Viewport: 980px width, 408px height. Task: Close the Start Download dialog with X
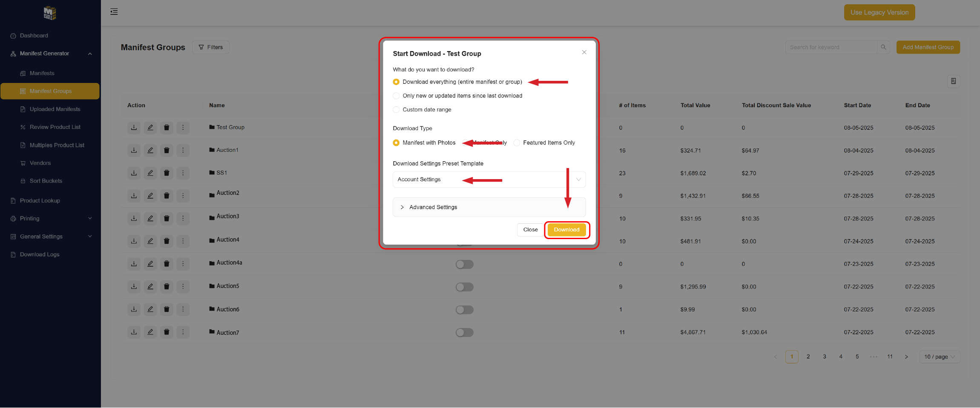pos(584,52)
